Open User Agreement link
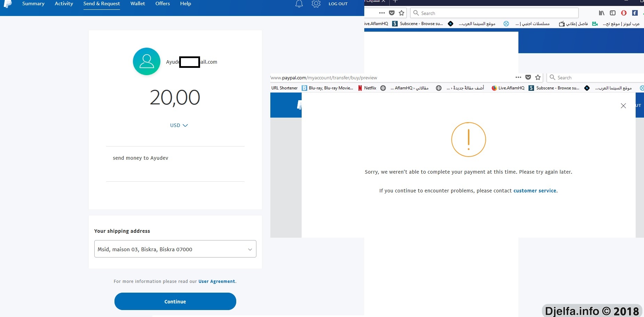644x317 pixels. (217, 281)
